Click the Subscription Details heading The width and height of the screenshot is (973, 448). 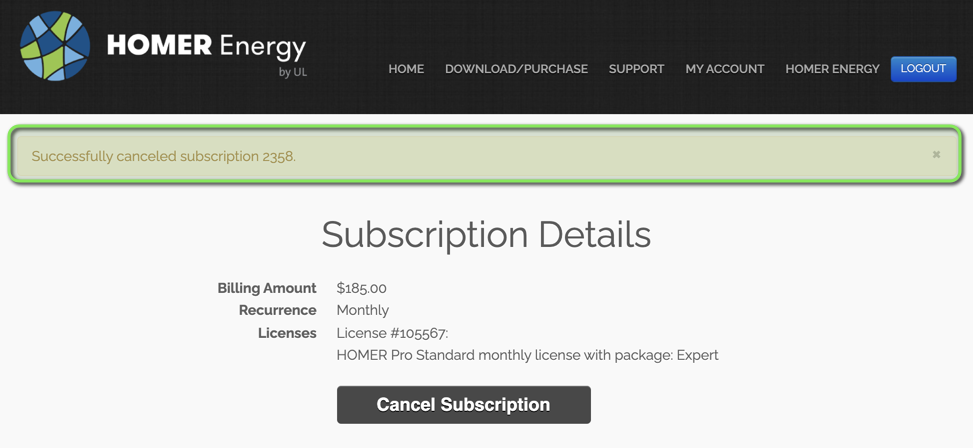tap(486, 235)
